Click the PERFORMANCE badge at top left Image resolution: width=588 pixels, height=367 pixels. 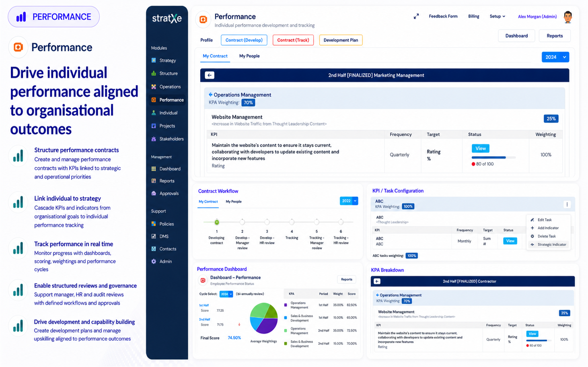(53, 17)
